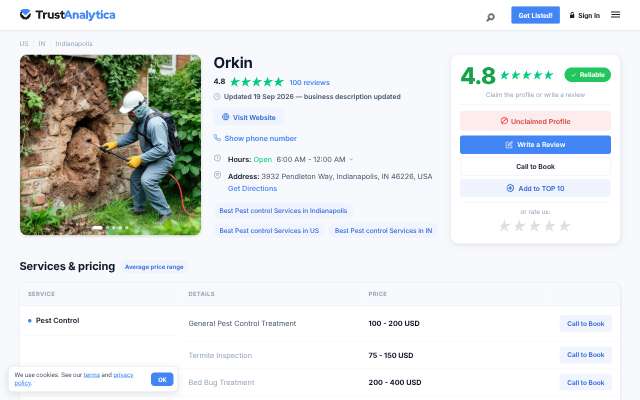The height and width of the screenshot is (400, 640).
Task: Sign in to the account
Action: pyautogui.click(x=584, y=16)
